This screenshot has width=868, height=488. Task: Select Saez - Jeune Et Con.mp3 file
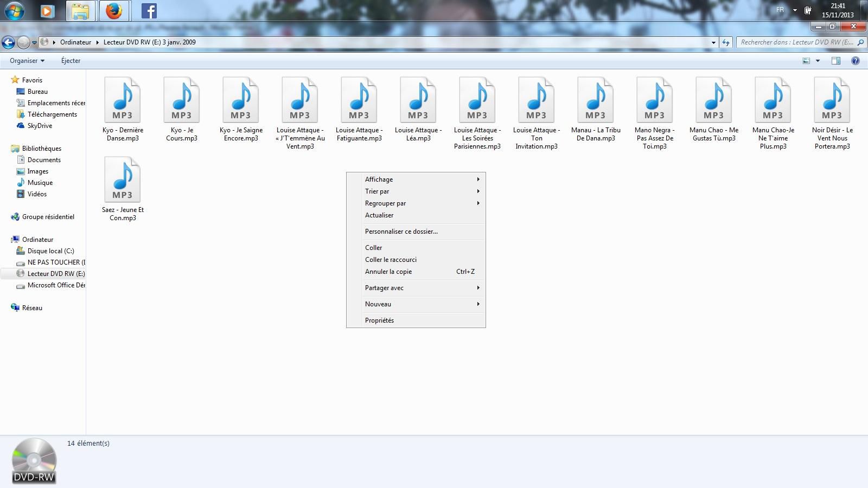pyautogui.click(x=123, y=189)
